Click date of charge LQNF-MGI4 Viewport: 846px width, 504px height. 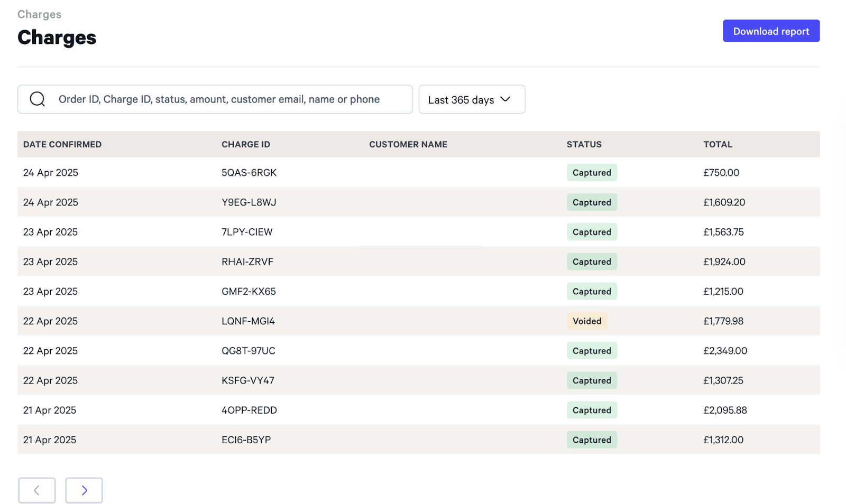pos(50,321)
